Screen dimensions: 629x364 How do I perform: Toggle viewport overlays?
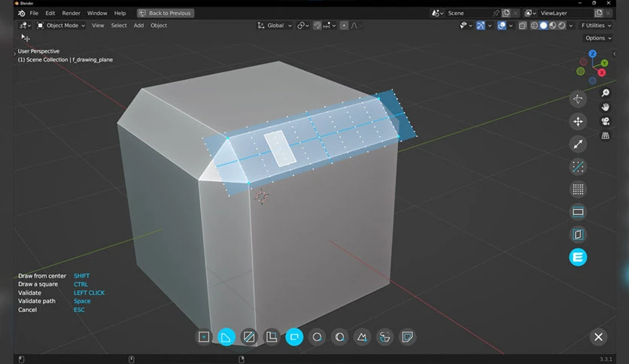(x=501, y=26)
